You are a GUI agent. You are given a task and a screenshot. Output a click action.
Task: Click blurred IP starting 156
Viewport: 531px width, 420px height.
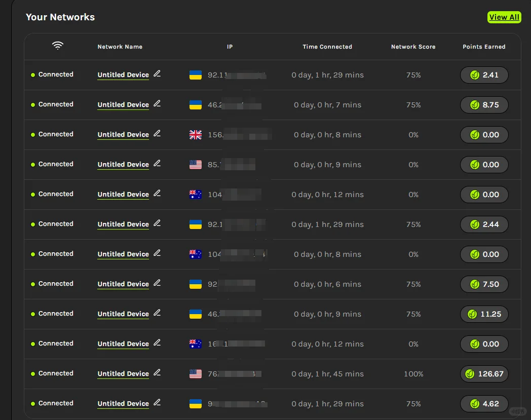pyautogui.click(x=240, y=135)
